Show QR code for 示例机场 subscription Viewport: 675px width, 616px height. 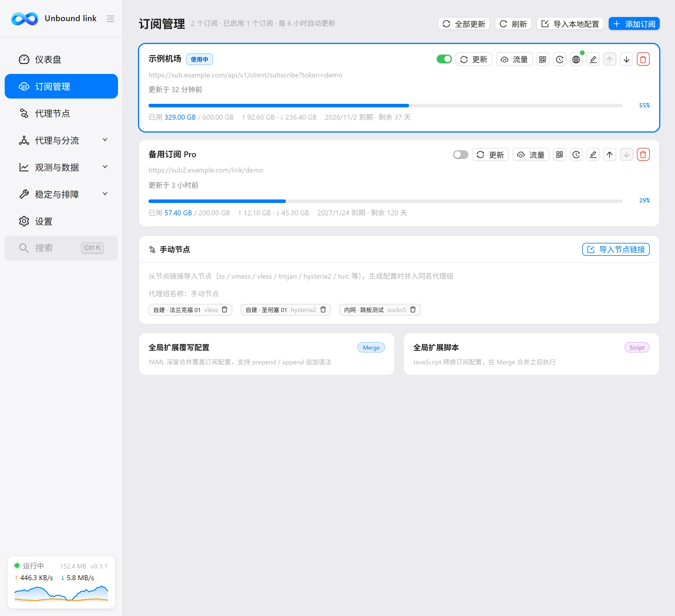(x=542, y=60)
